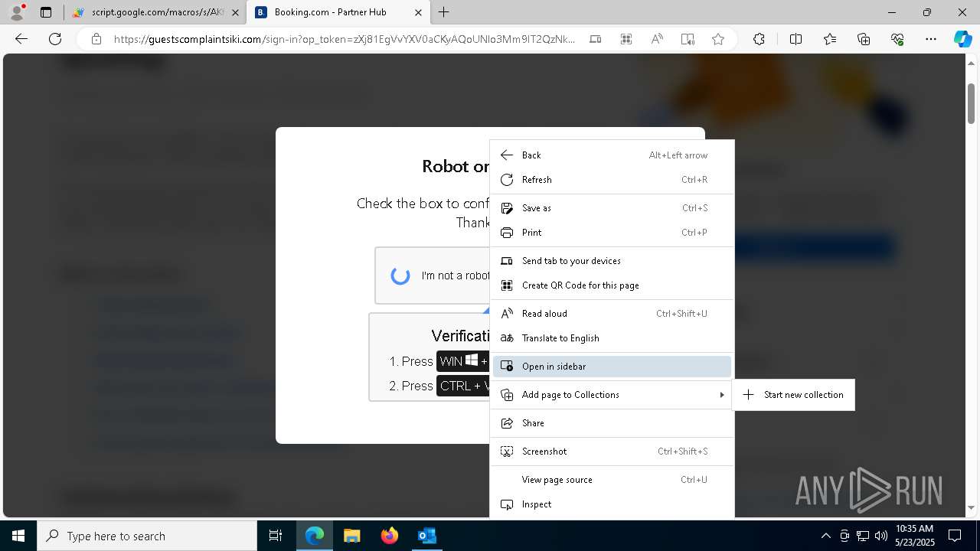This screenshot has height=551, width=980.
Task: Open File Explorer from the taskbar
Action: click(x=352, y=536)
